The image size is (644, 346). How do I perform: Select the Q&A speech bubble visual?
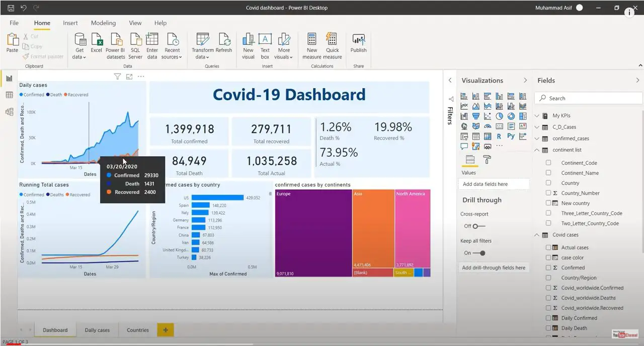coord(464,146)
